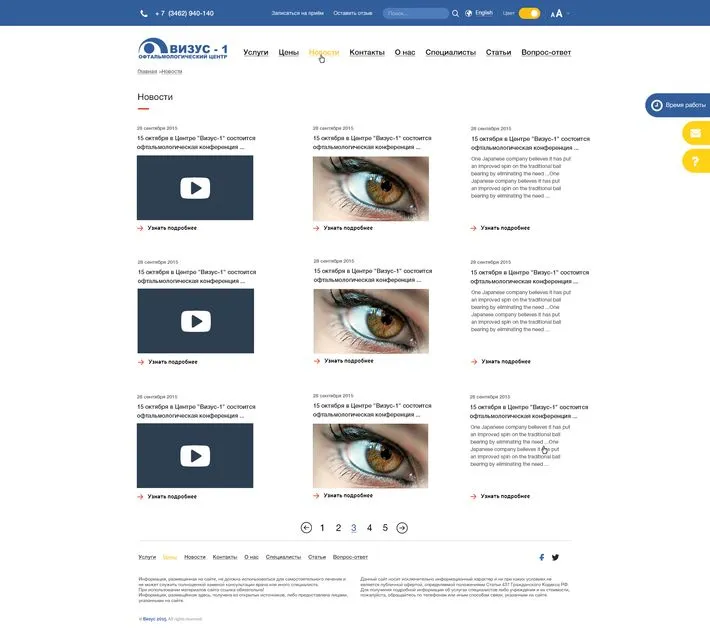Open the yellow question mark side button
Viewport: 710px width, 629px height.
(696, 161)
